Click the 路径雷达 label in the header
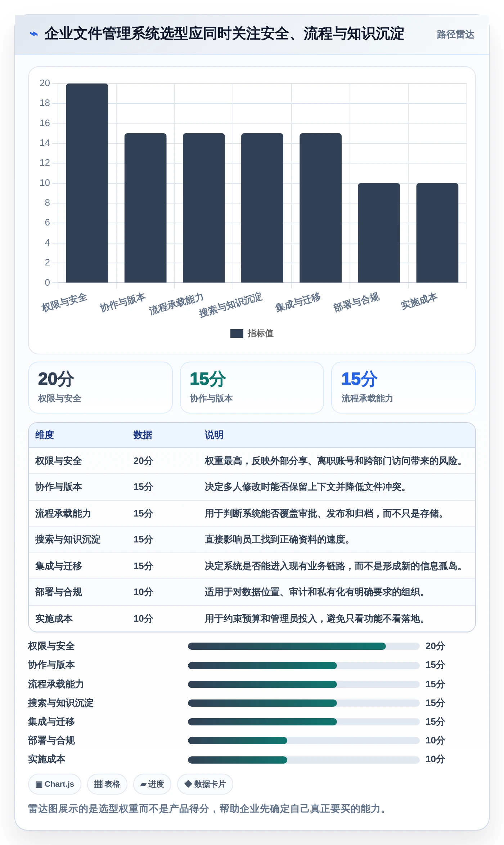 (455, 35)
